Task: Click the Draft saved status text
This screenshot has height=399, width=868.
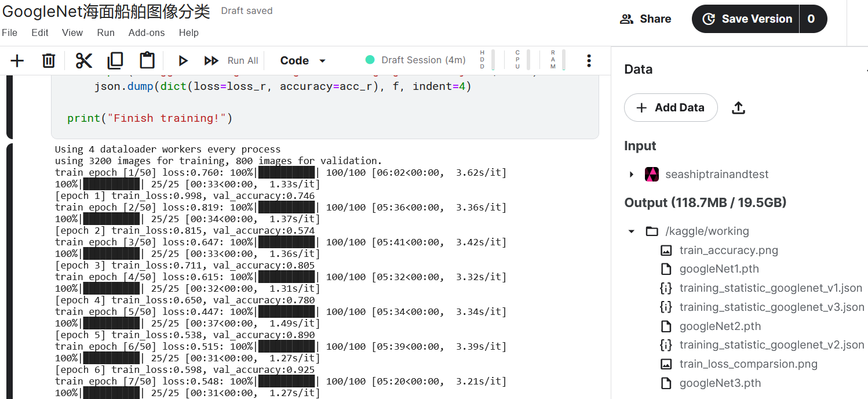Action: [247, 11]
